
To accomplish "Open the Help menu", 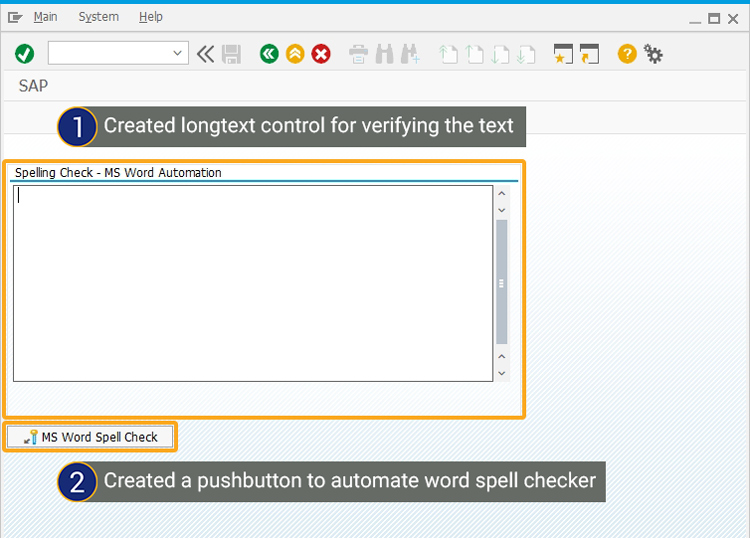I will 151,17.
